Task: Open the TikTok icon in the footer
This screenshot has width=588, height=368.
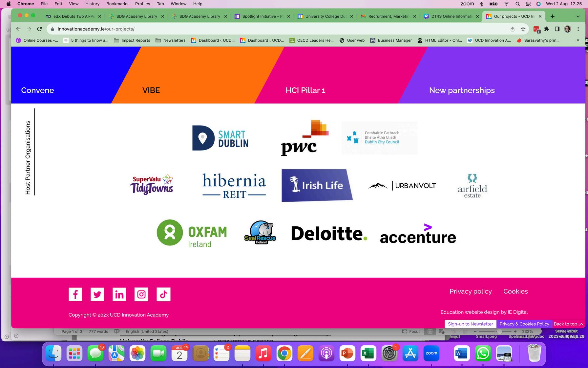Action: (x=163, y=294)
